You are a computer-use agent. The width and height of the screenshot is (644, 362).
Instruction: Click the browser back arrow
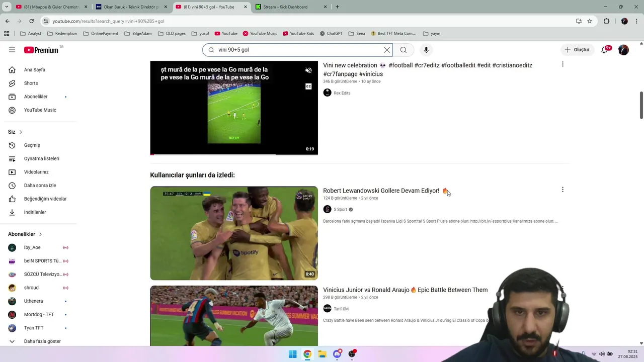(7, 21)
